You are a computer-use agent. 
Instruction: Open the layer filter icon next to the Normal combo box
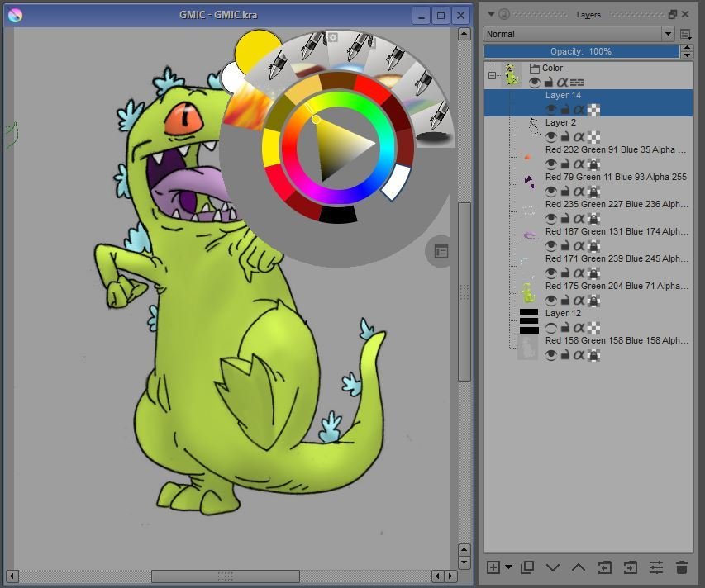pyautogui.click(x=686, y=34)
